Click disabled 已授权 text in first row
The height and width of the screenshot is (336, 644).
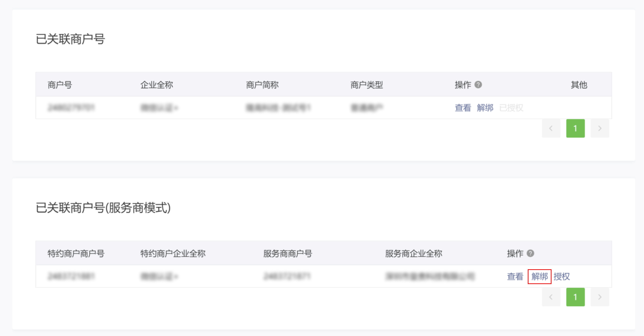pos(511,108)
